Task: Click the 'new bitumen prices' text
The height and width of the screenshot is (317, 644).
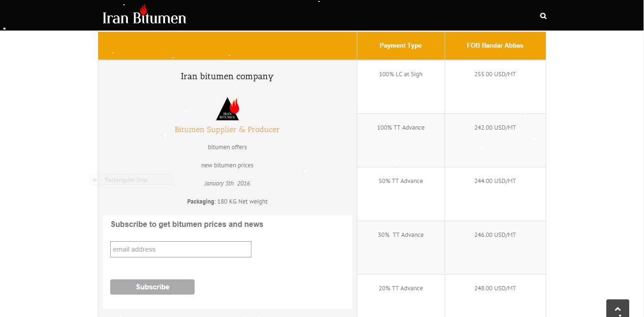Action: 227,165
